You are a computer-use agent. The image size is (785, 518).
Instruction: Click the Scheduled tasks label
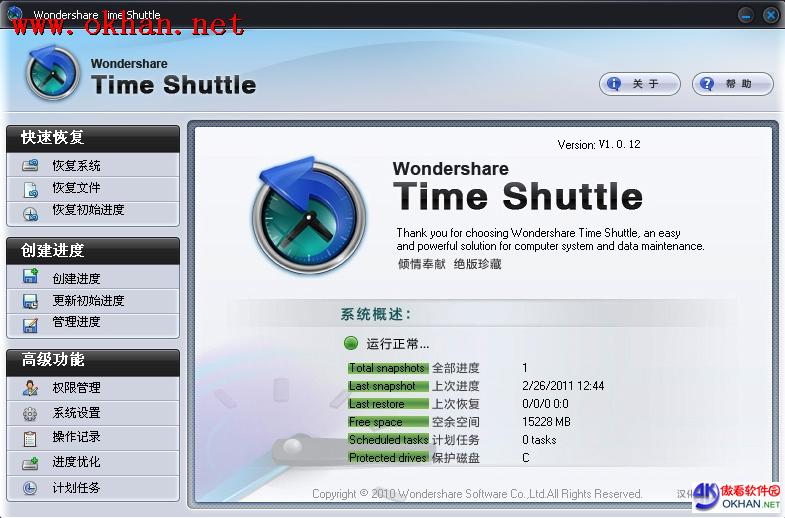click(388, 440)
